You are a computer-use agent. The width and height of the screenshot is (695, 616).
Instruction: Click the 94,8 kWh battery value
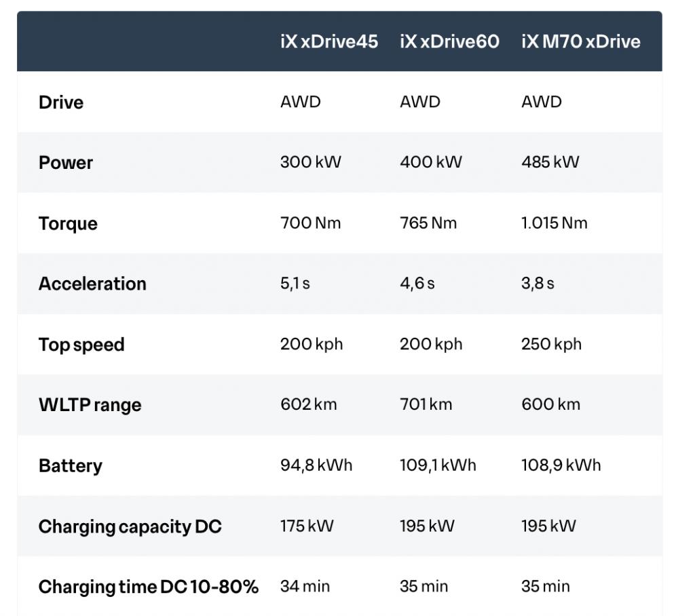pyautogui.click(x=316, y=465)
